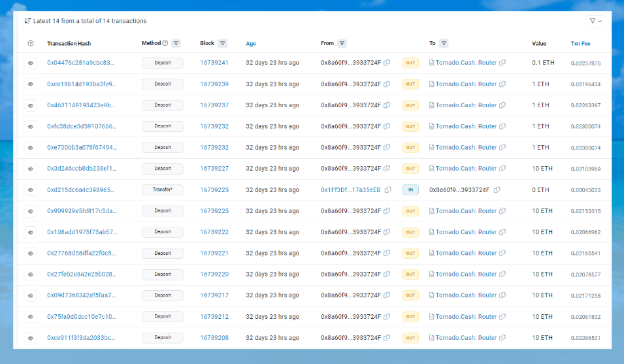The height and width of the screenshot is (364, 624).
Task: Click eye icon for transaction 0x04476c281a9cbc83
Action: (31, 63)
